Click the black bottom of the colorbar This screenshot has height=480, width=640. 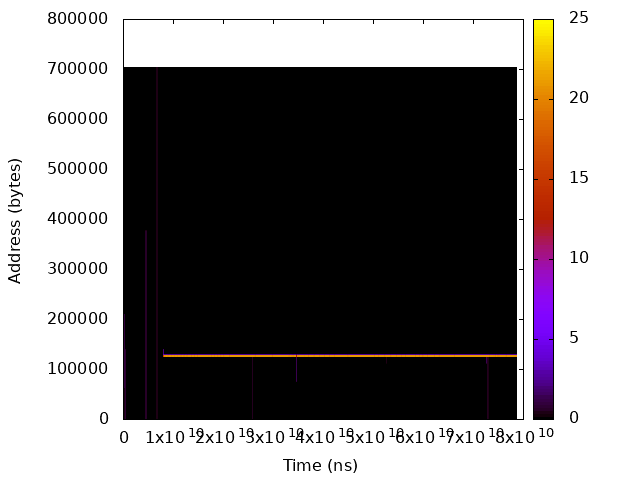tap(543, 412)
